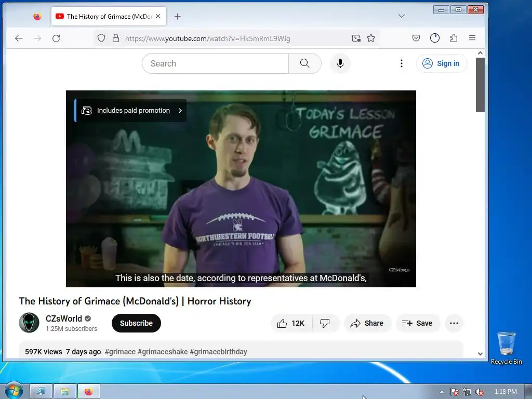This screenshot has height=399, width=532.
Task: Save the video to a playlist
Action: 418,323
